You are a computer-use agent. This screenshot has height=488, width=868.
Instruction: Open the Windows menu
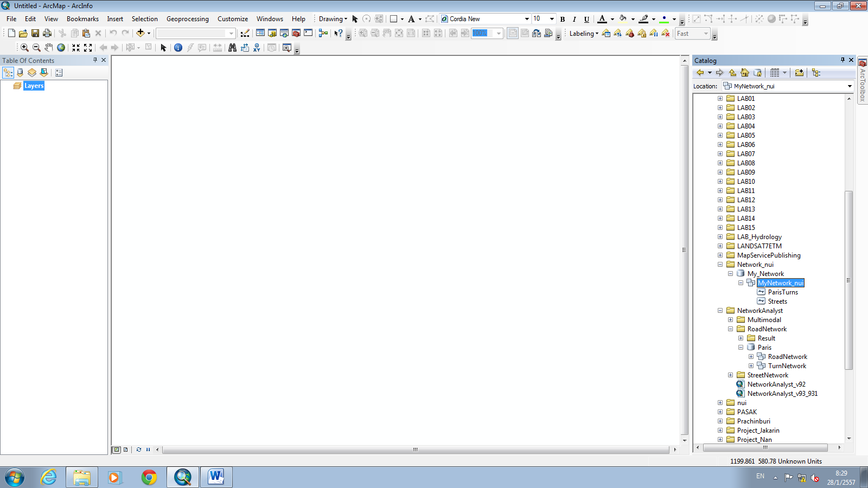point(270,19)
